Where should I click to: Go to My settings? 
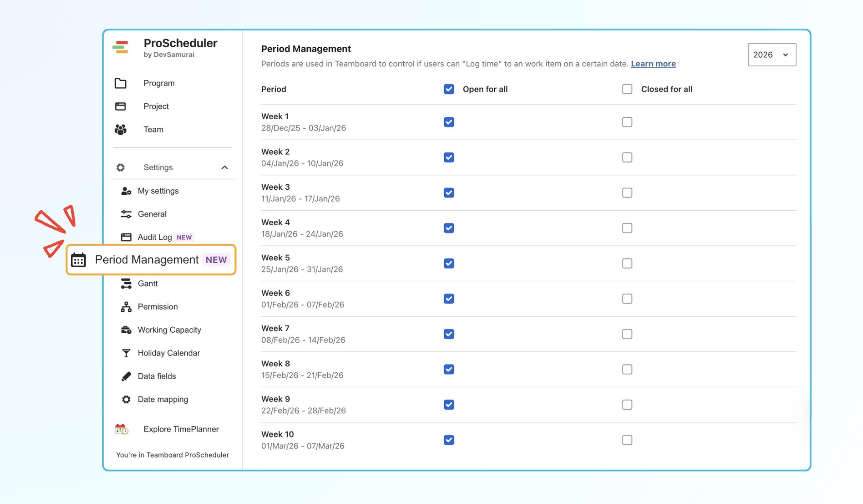tap(158, 191)
